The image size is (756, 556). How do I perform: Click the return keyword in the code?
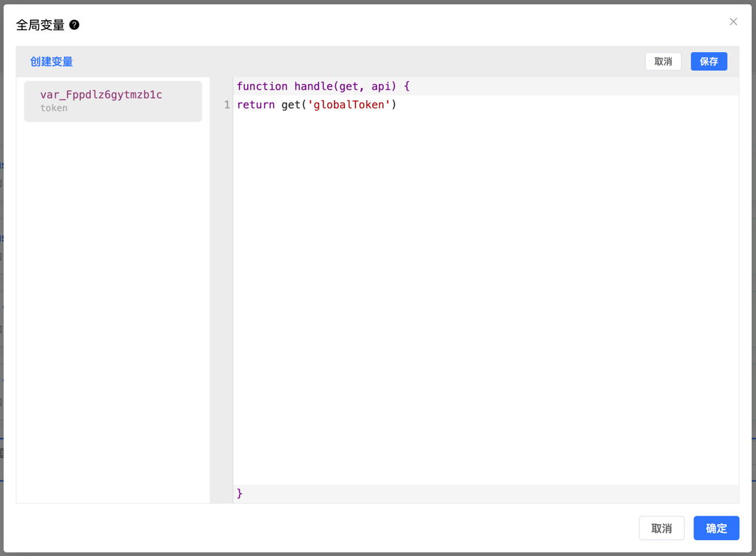(255, 105)
